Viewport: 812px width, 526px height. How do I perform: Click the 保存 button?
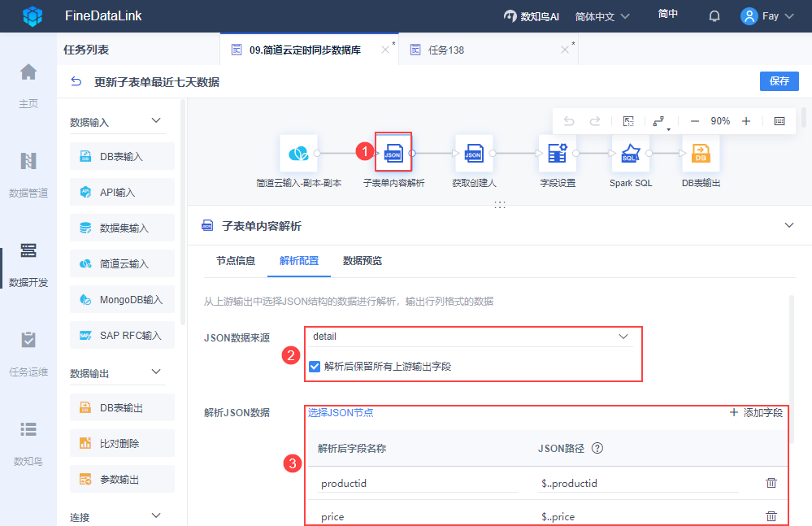[x=779, y=81]
